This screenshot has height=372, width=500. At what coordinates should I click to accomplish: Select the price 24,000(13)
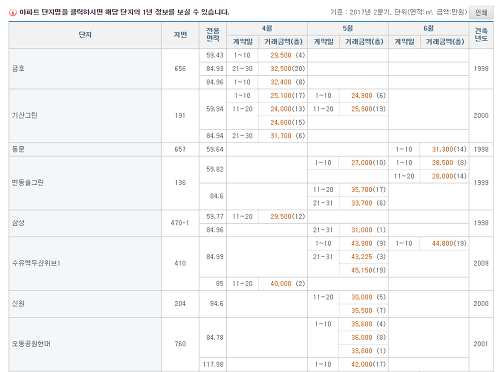pyautogui.click(x=288, y=109)
